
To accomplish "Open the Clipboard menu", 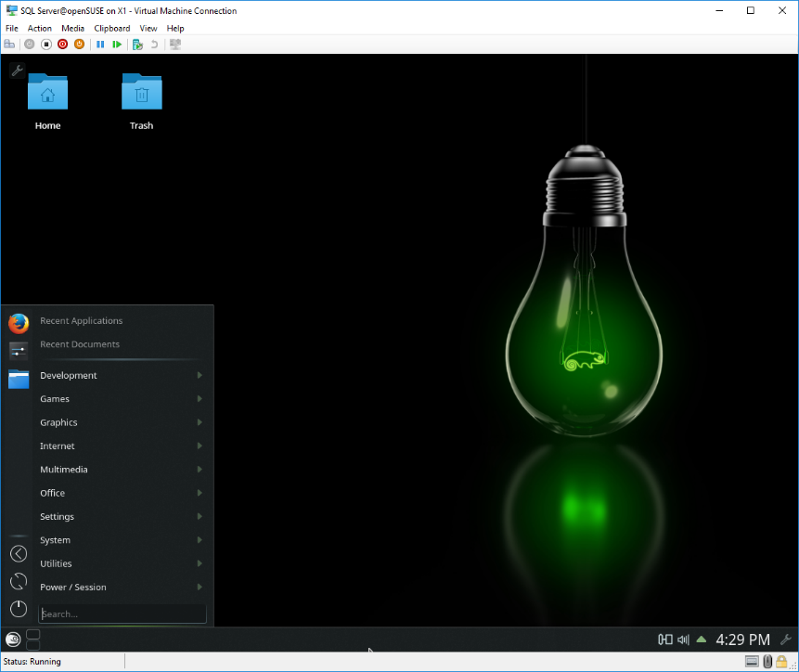I will (x=112, y=28).
